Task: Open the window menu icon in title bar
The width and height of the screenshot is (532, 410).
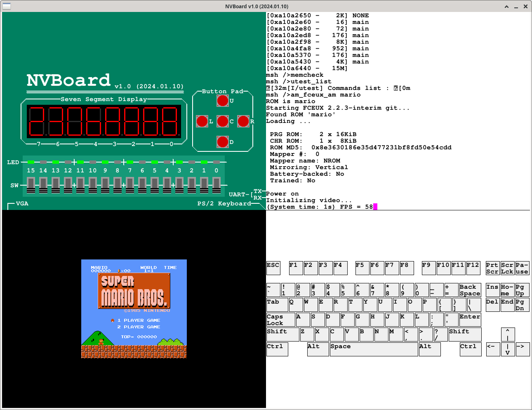Action: coord(7,6)
